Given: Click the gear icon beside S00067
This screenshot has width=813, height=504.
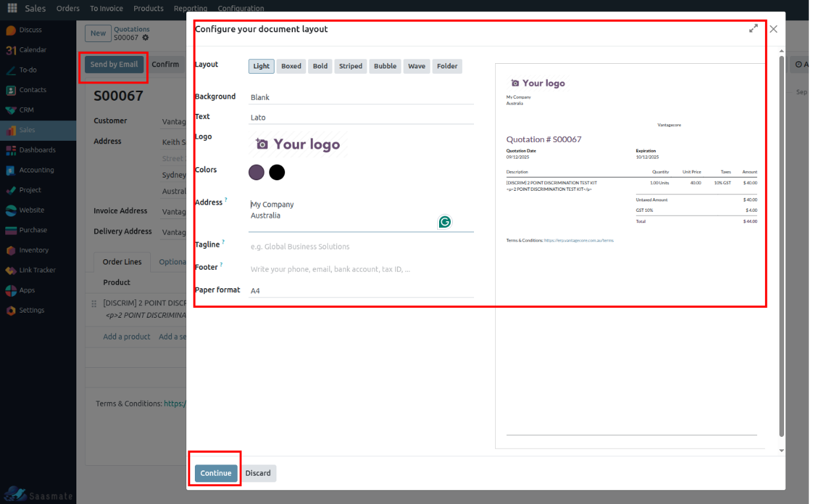Looking at the screenshot, I should tap(146, 38).
